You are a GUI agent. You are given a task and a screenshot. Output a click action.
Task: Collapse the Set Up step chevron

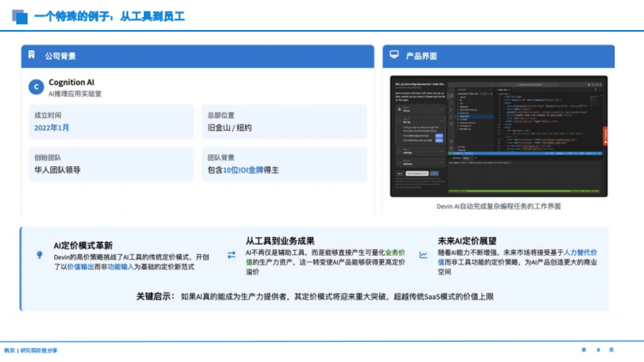[442, 120]
